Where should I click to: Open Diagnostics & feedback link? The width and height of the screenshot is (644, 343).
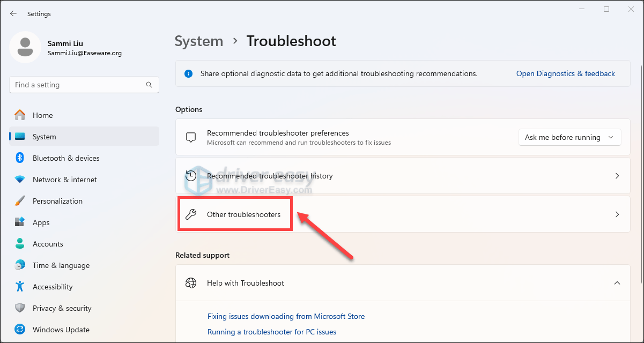tap(565, 73)
